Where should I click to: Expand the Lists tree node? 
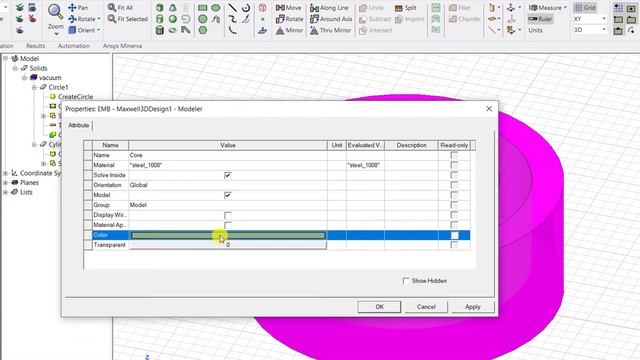point(6,192)
